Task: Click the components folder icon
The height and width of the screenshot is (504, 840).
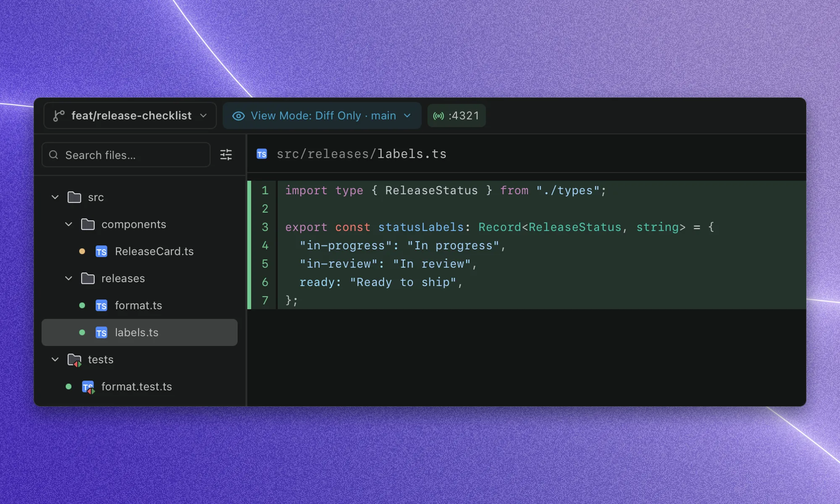Action: 88,224
